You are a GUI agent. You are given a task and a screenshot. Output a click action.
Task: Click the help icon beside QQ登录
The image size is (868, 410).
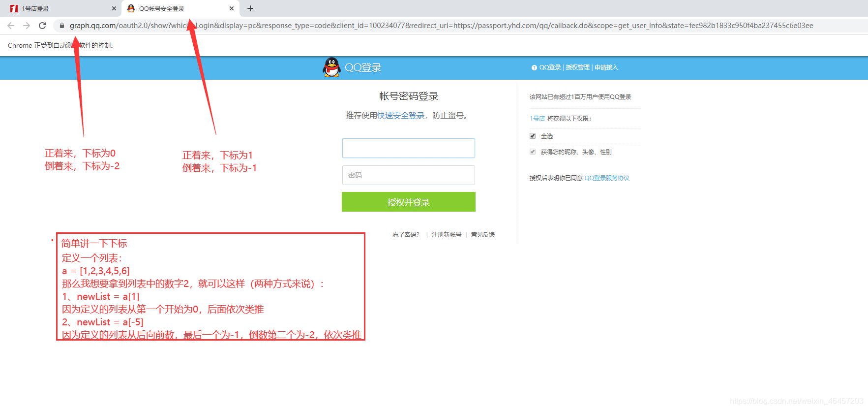click(534, 68)
